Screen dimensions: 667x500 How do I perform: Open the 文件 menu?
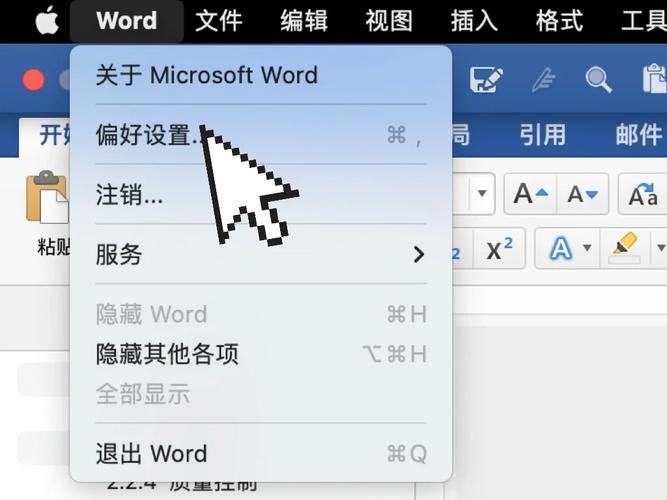(219, 20)
